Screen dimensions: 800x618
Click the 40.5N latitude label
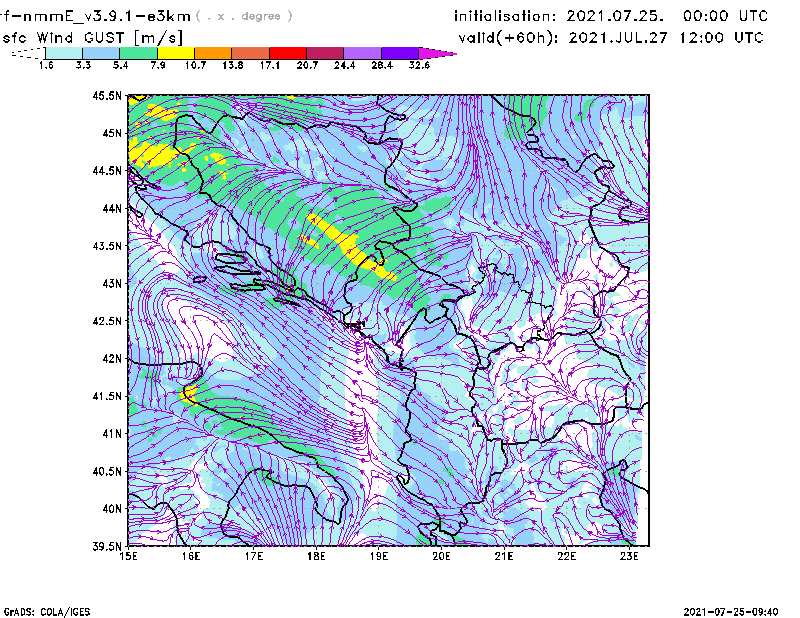point(107,472)
